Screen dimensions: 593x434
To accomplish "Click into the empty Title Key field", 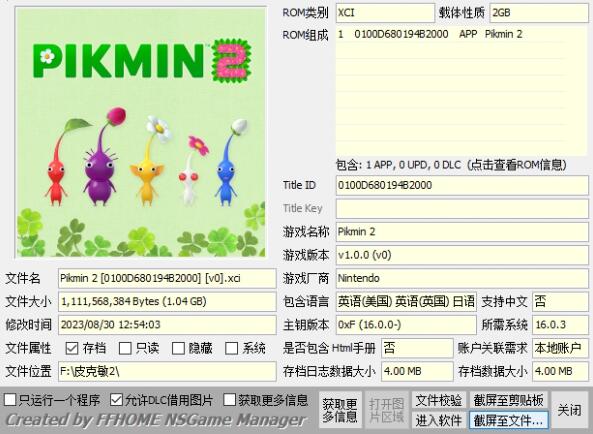I will (462, 208).
